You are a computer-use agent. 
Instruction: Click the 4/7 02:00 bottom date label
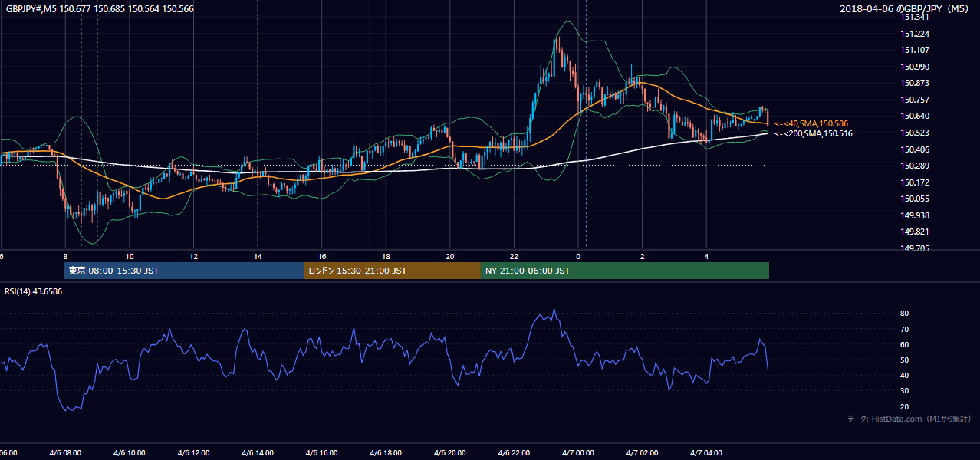coord(642,453)
